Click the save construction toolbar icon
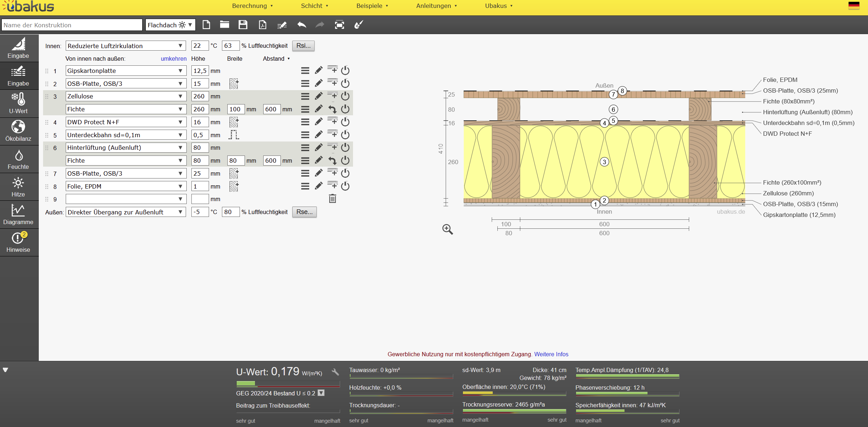Viewport: 868px width, 427px height. [x=243, y=25]
